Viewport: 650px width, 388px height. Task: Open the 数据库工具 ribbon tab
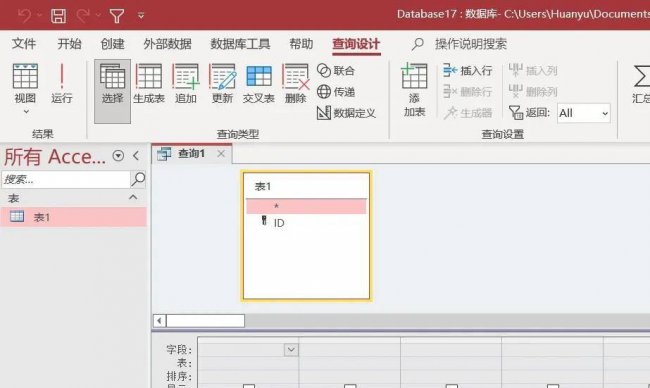coord(240,44)
